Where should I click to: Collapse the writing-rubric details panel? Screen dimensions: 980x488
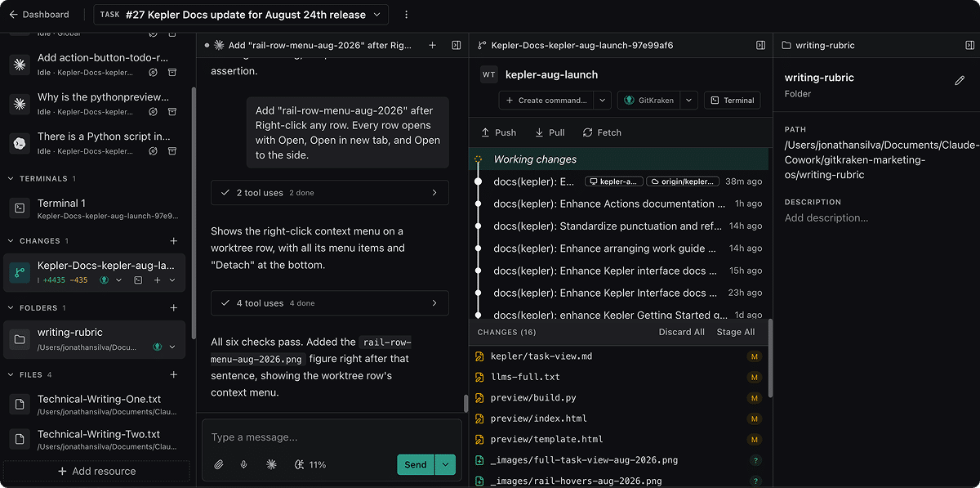[969, 46]
